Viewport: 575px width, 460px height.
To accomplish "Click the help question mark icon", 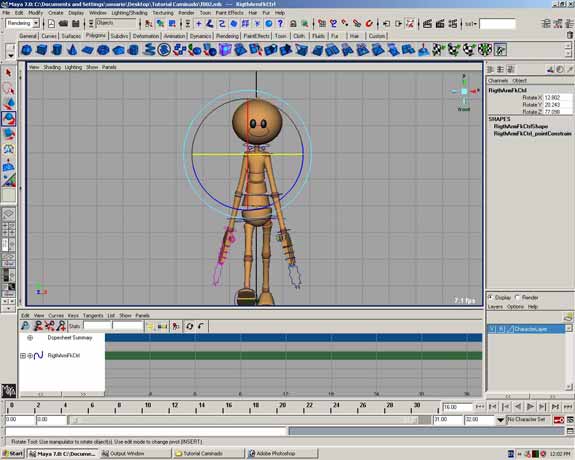I will coord(281,24).
